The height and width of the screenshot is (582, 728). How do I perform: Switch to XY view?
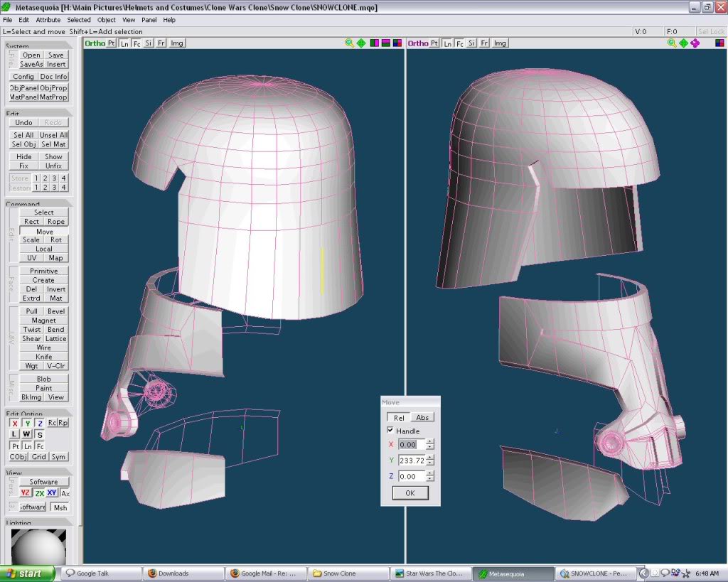[51, 493]
